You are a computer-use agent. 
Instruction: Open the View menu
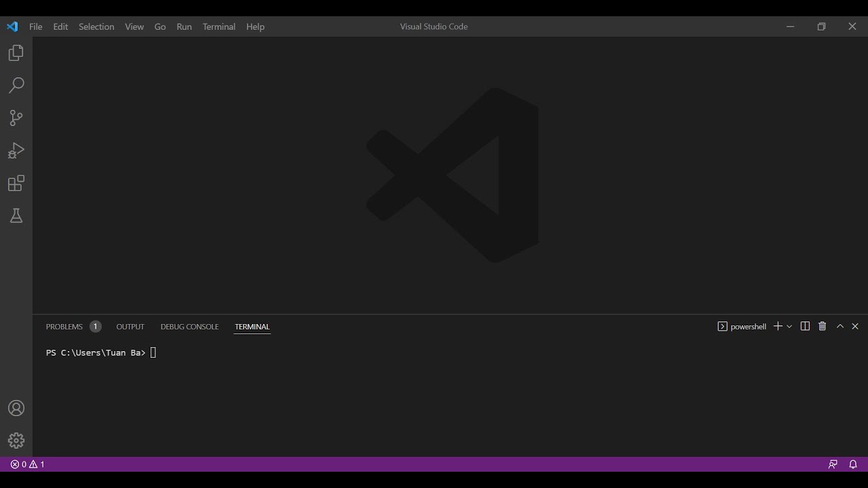click(134, 26)
